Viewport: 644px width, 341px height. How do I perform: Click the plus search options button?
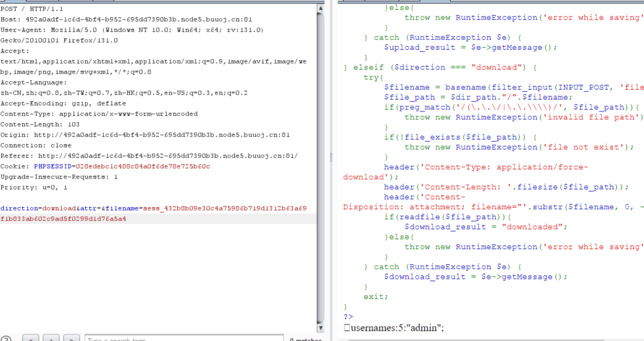(51, 338)
